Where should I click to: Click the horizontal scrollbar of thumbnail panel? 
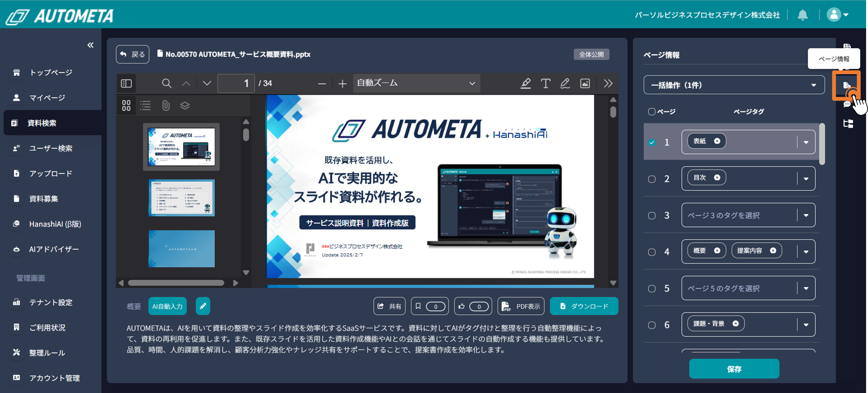click(x=176, y=283)
